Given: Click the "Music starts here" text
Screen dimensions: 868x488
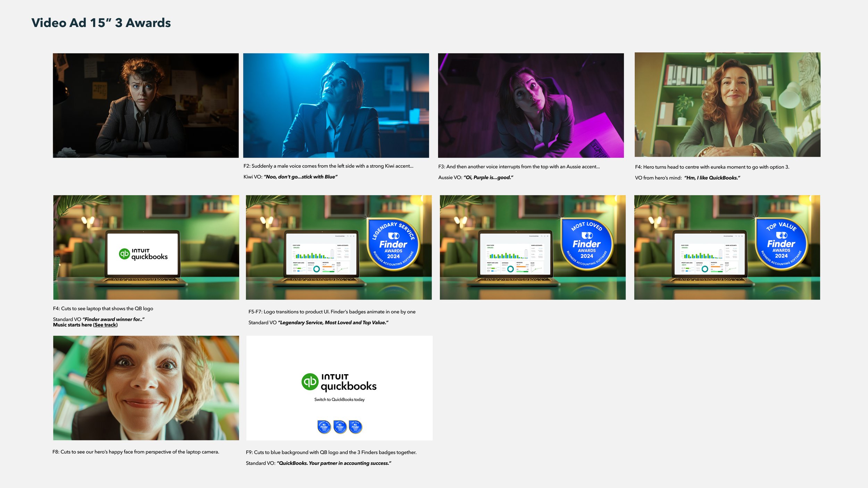Looking at the screenshot, I should click(72, 325).
